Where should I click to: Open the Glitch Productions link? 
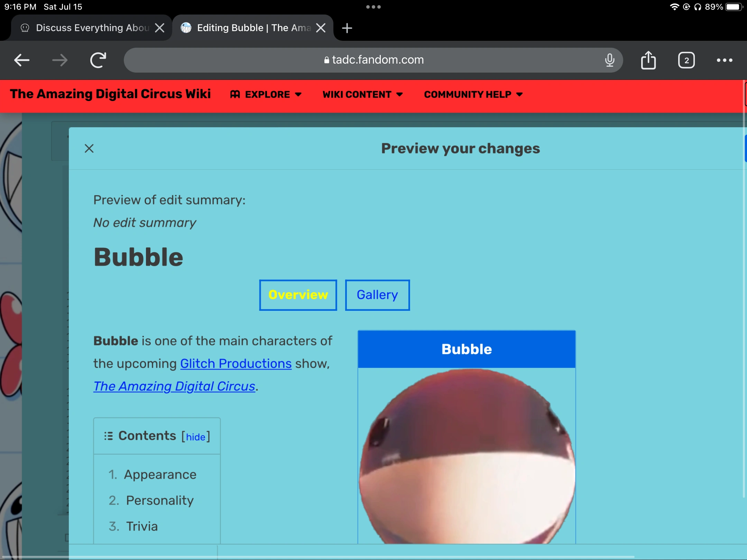point(236,364)
